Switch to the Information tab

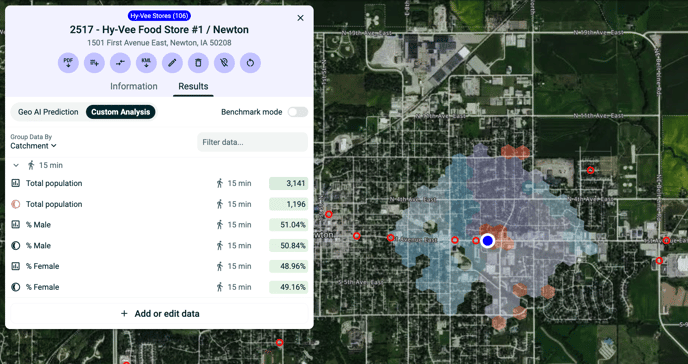click(x=134, y=86)
